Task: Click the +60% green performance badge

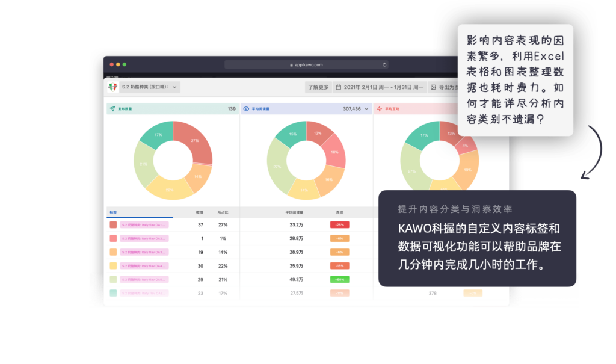Action: (x=339, y=280)
